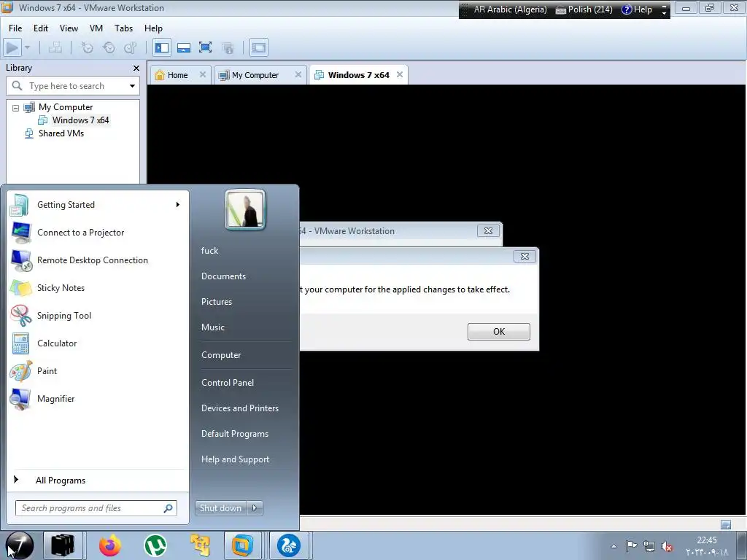Click the console view toolbar icon
The image size is (747, 560).
(259, 47)
